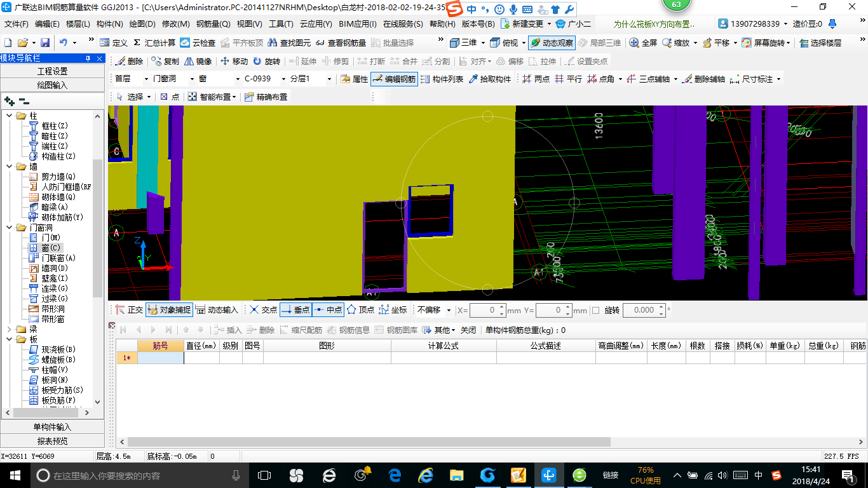Screen dimensions: 868x488
Task: Click the rebar table horizontal scrollbar
Action: click(x=369, y=442)
